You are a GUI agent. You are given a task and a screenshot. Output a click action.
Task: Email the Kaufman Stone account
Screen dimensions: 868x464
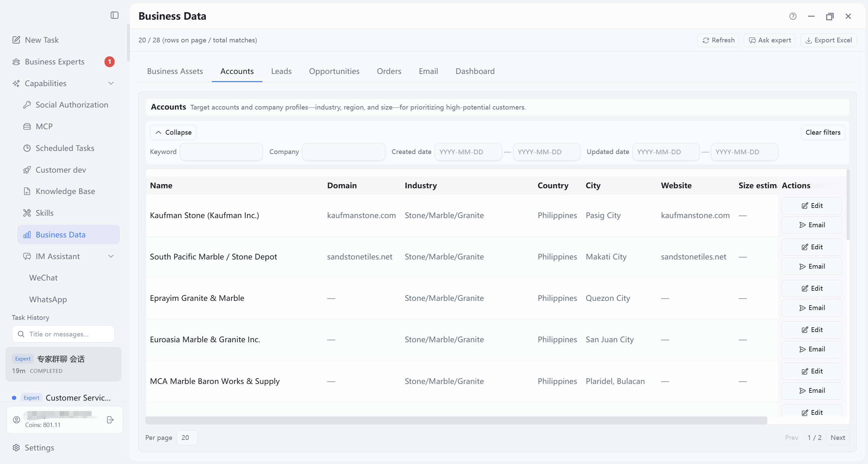(x=812, y=225)
